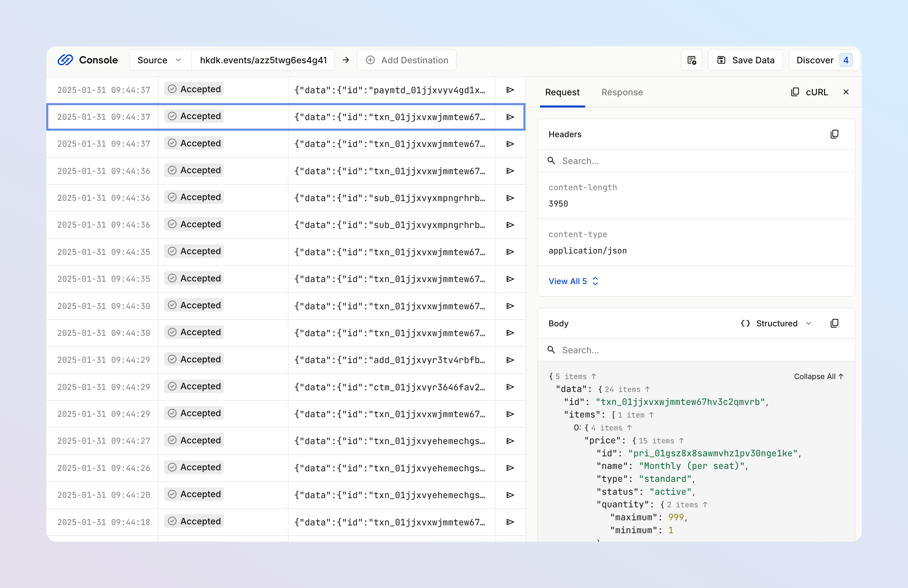
Task: Select the paymtd_01jjxvyv4gd1x event row
Action: (286, 90)
